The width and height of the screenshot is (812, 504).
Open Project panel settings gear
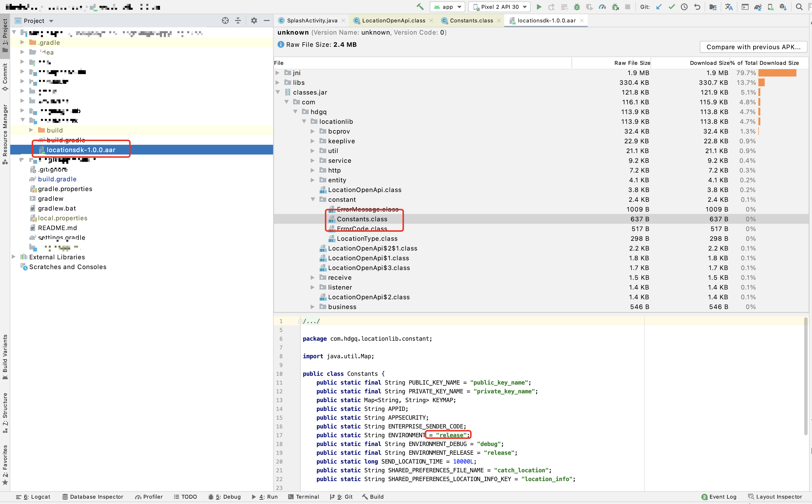coord(254,21)
